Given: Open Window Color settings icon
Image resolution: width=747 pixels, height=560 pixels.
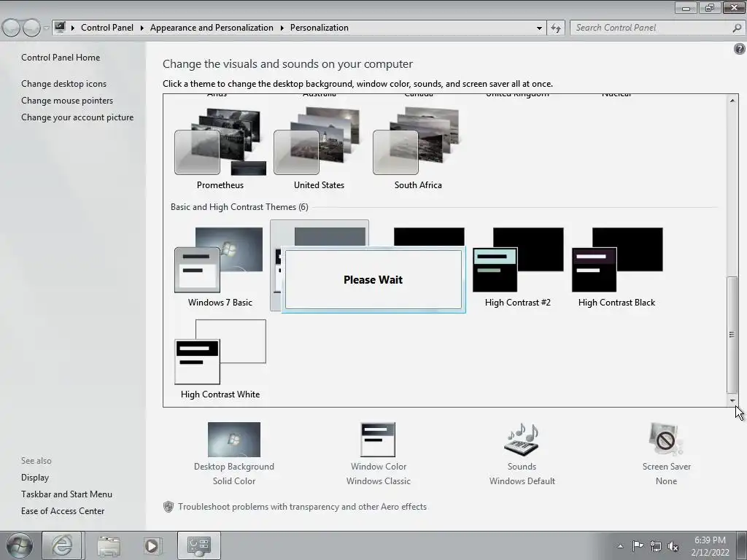Looking at the screenshot, I should pos(379,440).
